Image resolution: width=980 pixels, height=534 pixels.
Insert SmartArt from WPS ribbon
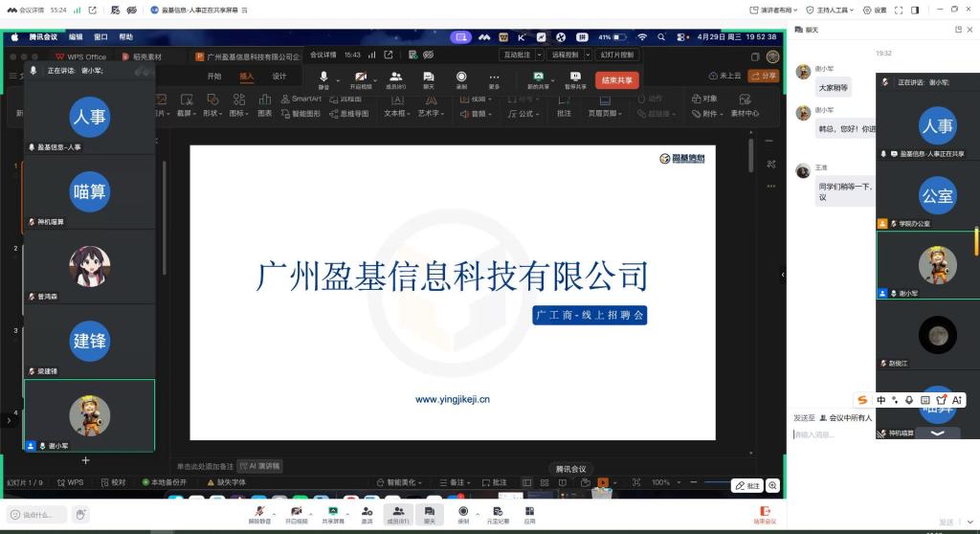(x=301, y=99)
